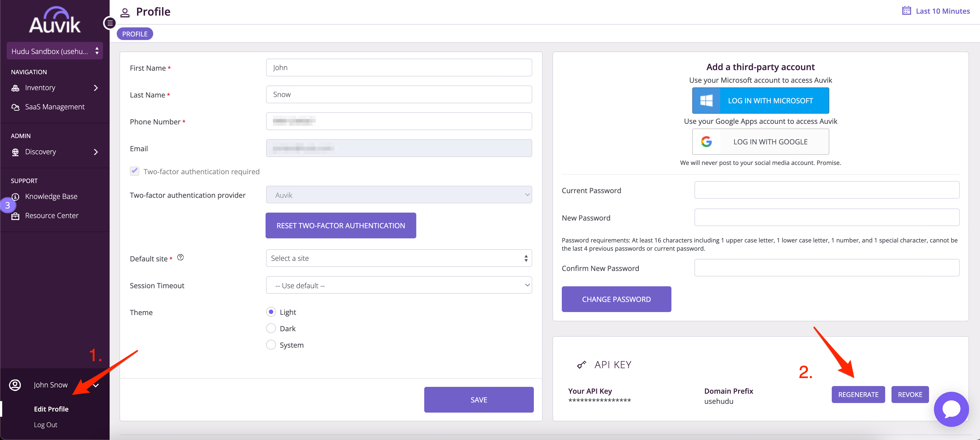Open the Last 10 Minutes time range
This screenshot has width=980, height=440.
click(x=943, y=11)
